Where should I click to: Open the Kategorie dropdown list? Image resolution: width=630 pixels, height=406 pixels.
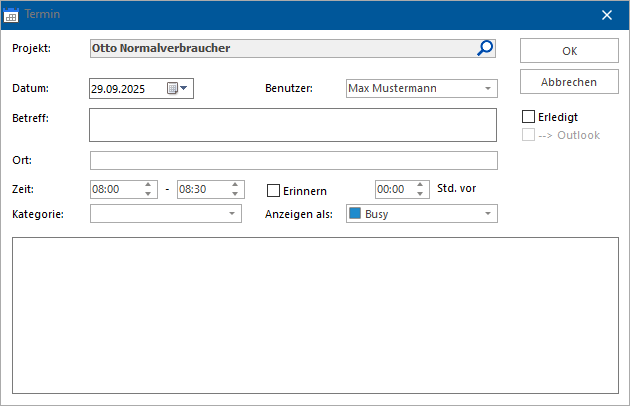point(232,213)
